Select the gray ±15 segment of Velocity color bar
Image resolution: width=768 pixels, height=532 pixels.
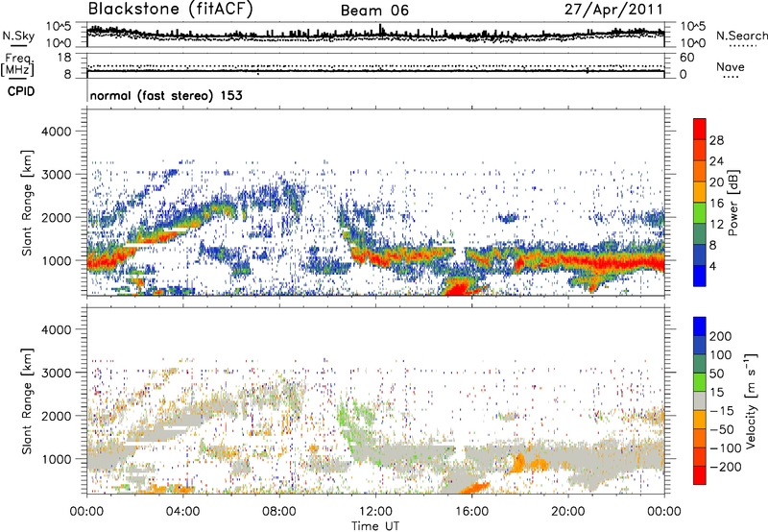pyautogui.click(x=700, y=400)
